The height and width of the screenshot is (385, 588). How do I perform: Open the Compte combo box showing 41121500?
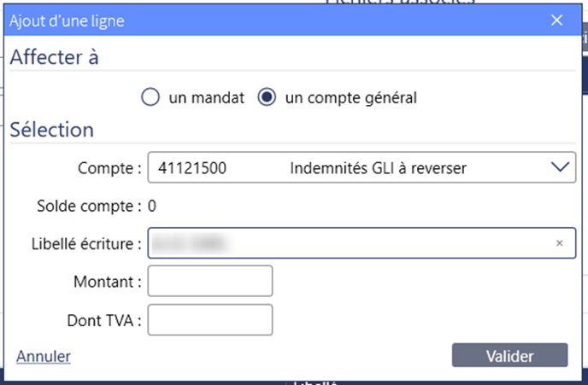click(342, 168)
